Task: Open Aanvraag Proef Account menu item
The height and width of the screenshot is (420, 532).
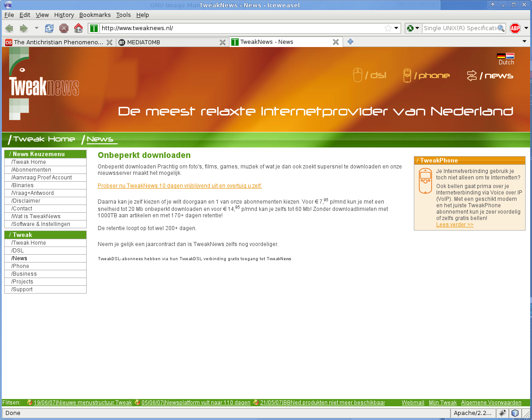Action: 46,178
